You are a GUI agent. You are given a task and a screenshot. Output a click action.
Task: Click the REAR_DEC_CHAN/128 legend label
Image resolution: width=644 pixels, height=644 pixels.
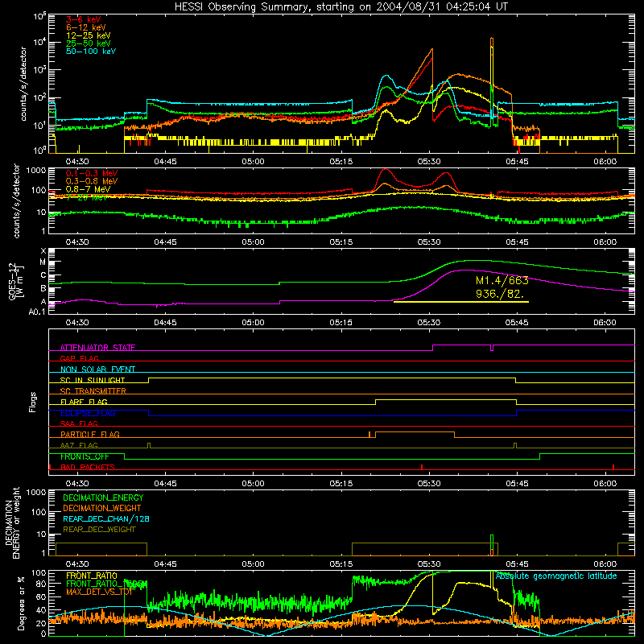tap(106, 518)
